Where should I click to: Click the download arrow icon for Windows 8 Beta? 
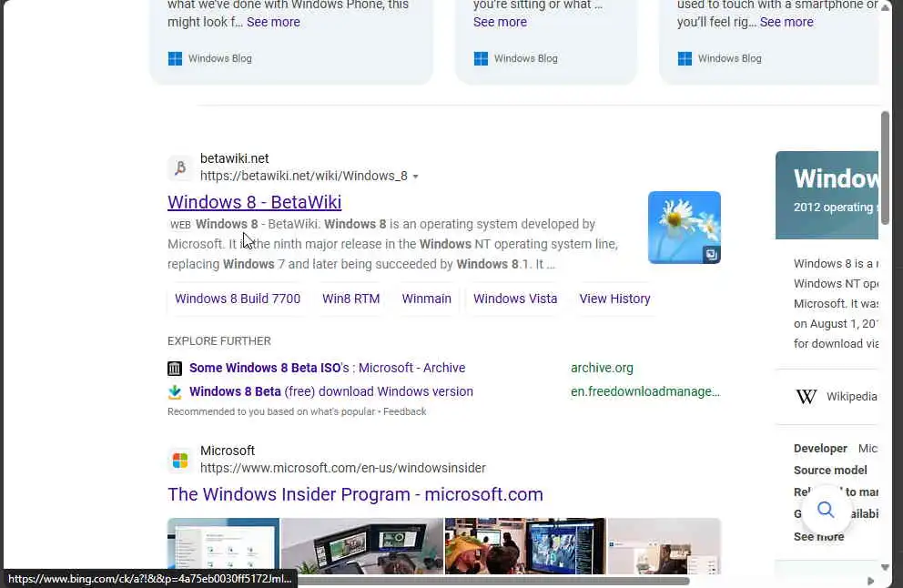175,391
